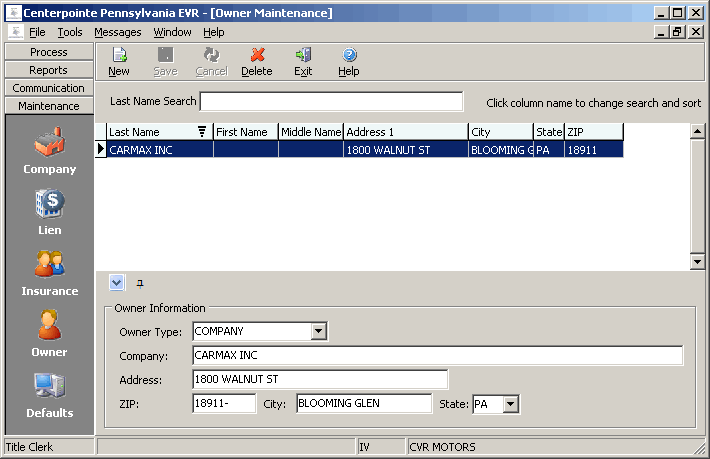Sort by State column header
Viewport: 710px width, 459px height.
549,132
